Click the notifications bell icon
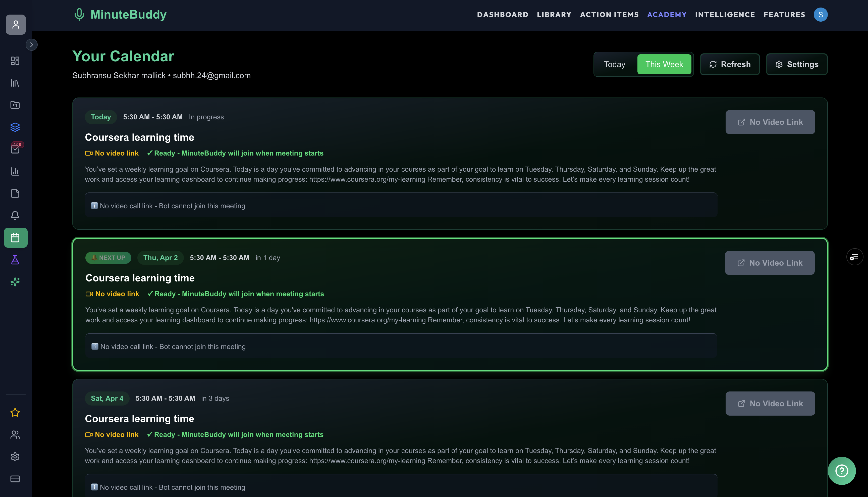The height and width of the screenshot is (497, 868). (15, 215)
